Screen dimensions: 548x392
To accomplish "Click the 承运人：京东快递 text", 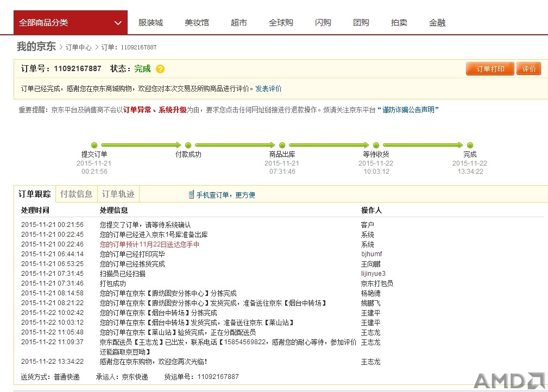I will coord(122,377).
